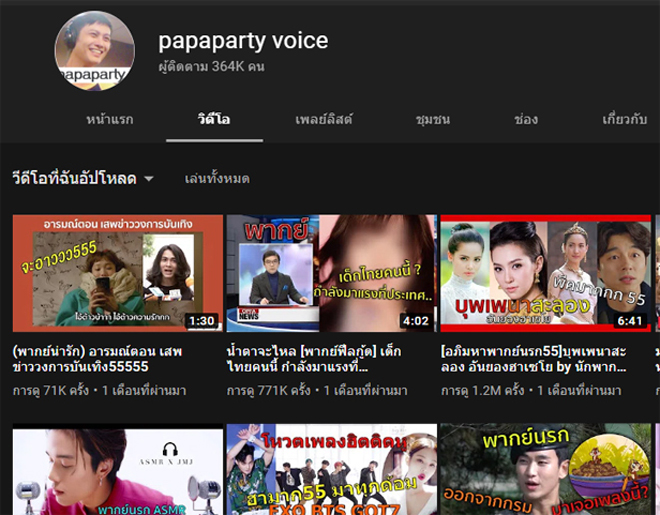Open the หน้าแรก tab
The width and height of the screenshot is (660, 515).
pyautogui.click(x=111, y=119)
